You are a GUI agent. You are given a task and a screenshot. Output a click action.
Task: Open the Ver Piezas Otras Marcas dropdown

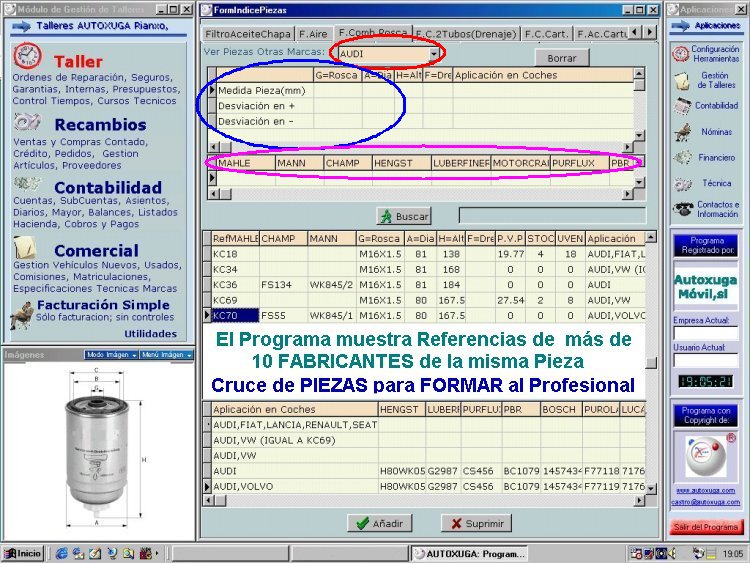(433, 54)
